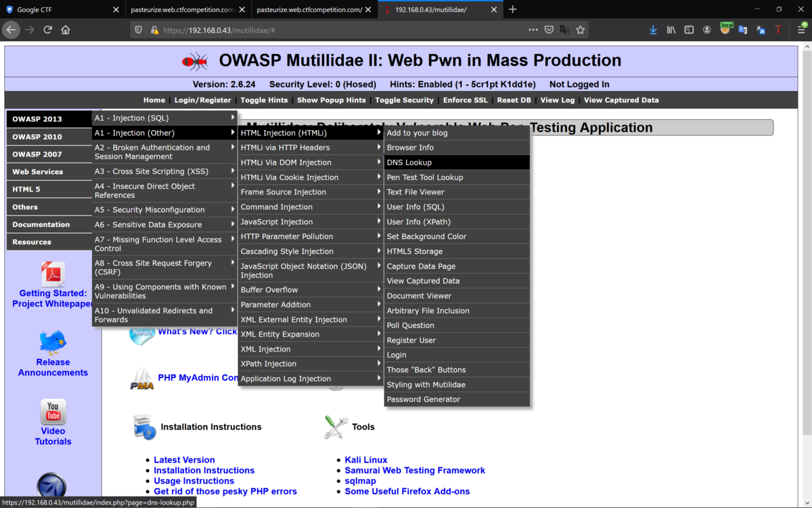This screenshot has height=508, width=812.
Task: Open the Firefox hamburger application menu
Action: tap(801, 30)
